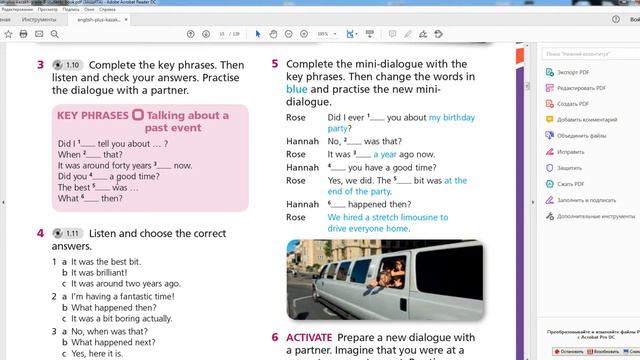Expand the left navigation pane arrow
640x360 pixels.
[3, 202]
